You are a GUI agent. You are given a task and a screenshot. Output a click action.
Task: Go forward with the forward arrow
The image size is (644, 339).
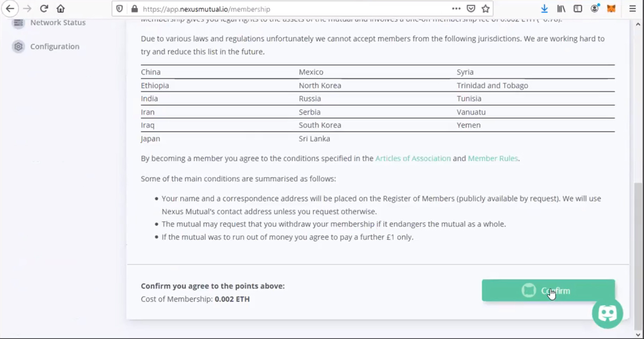coord(27,9)
